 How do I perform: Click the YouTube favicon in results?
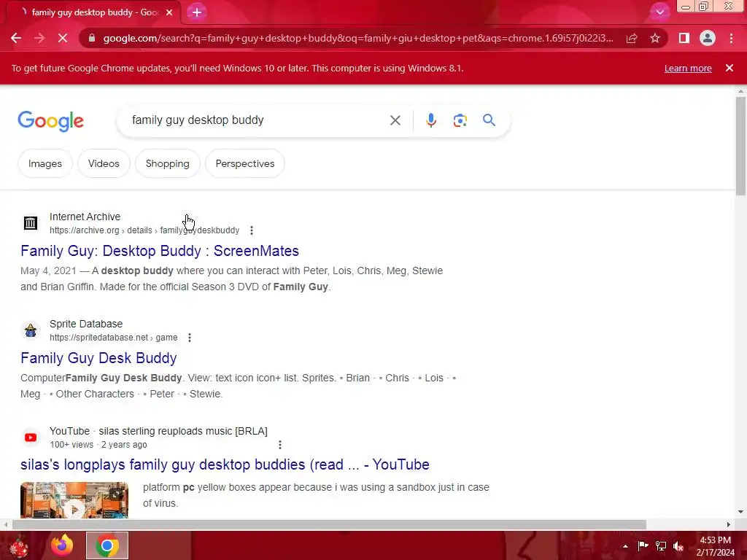(x=31, y=437)
